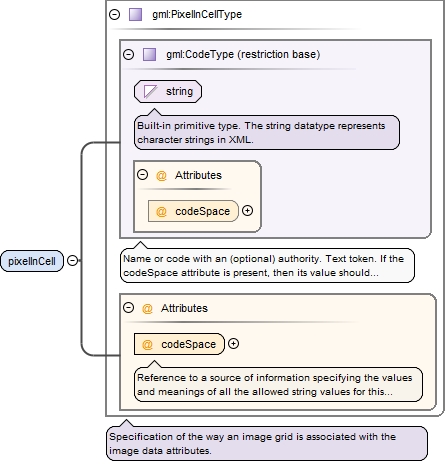Select the pixelInCell element
446x464 pixels.
(x=32, y=261)
